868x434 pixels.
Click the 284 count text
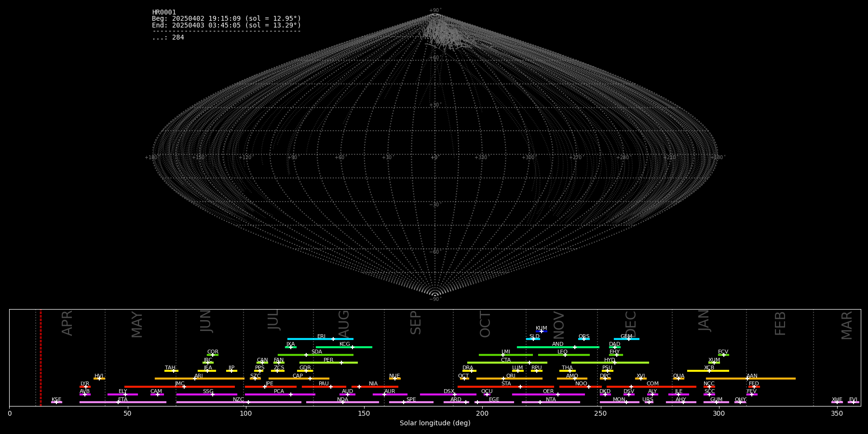pos(178,38)
